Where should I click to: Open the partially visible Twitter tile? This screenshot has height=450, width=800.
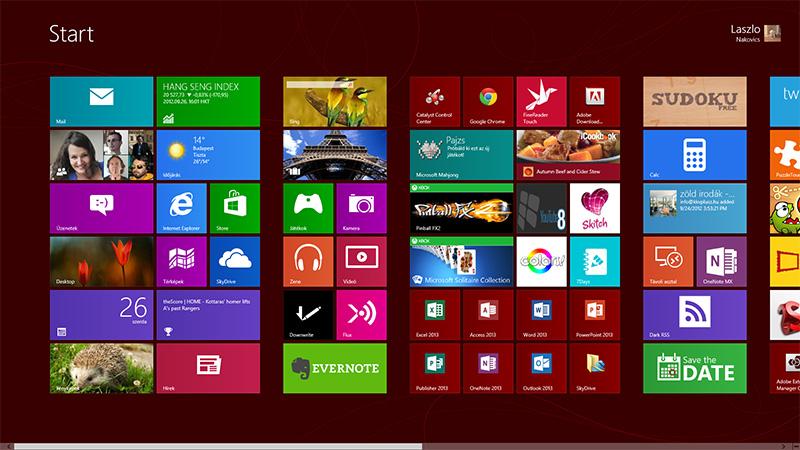785,102
